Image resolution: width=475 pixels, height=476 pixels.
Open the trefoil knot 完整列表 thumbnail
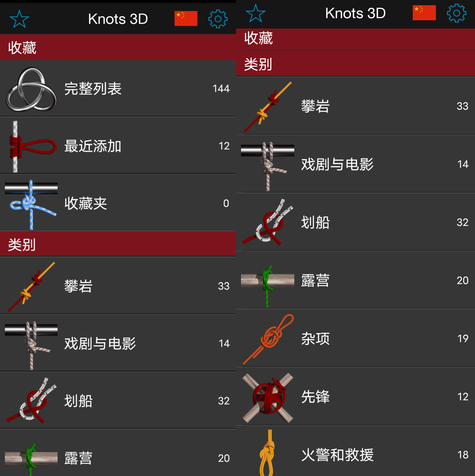(31, 89)
